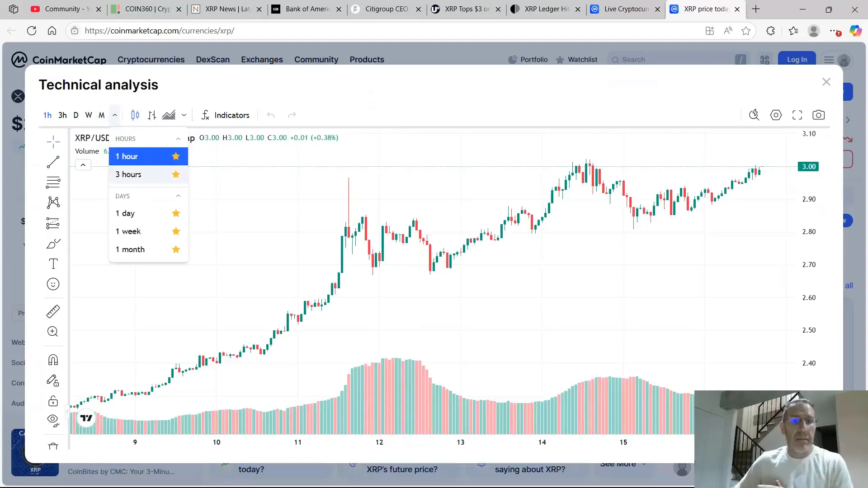Reload the page in the browser
The image size is (868, 488).
(x=31, y=31)
